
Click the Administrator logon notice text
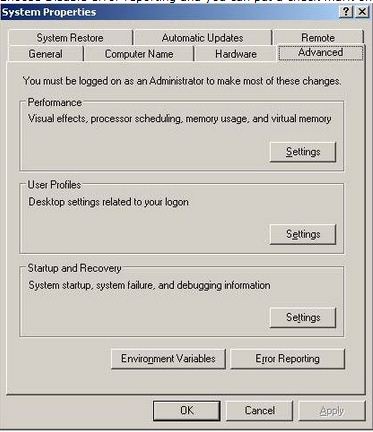point(182,81)
